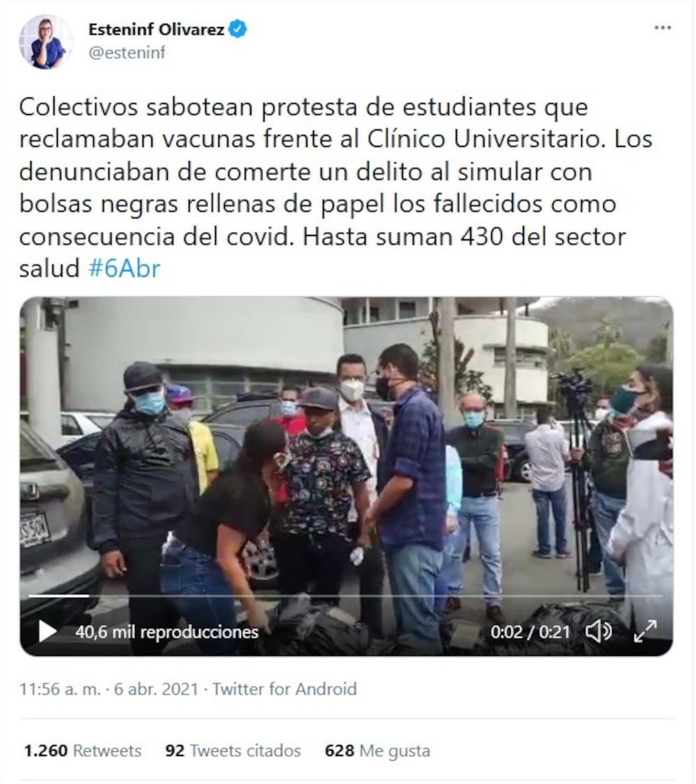Open Esteninf Olivarez profile picture
Viewport: 696px width, 784px height.
(x=46, y=42)
